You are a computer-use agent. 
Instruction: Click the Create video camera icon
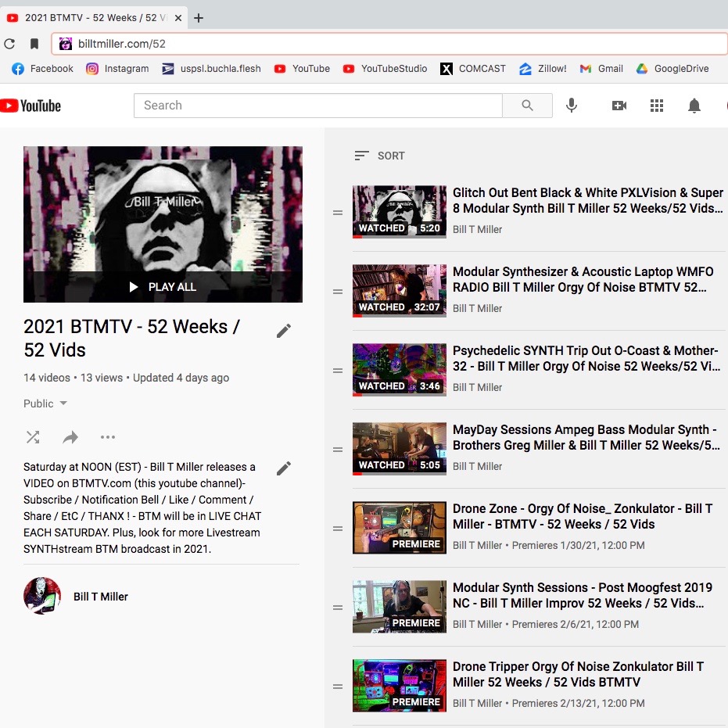619,105
